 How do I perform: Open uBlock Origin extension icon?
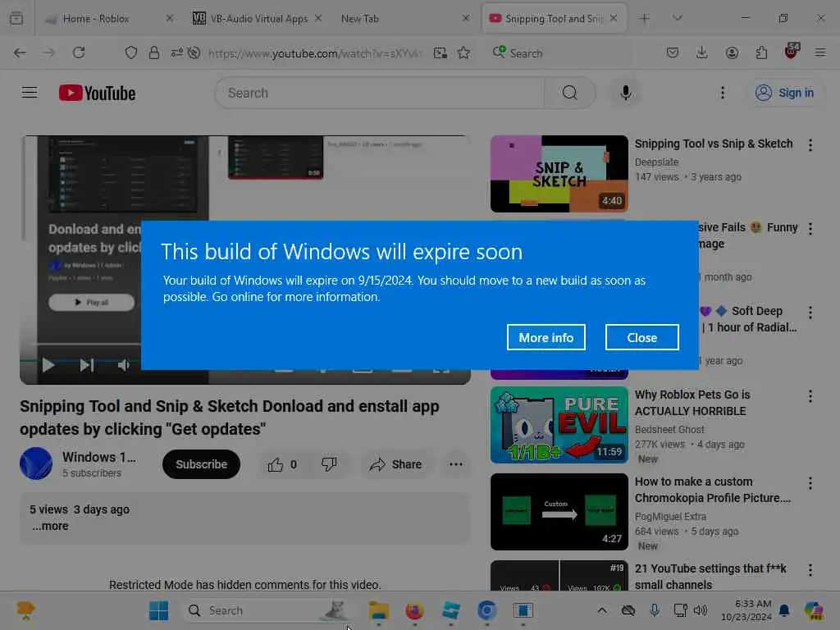coord(792,52)
